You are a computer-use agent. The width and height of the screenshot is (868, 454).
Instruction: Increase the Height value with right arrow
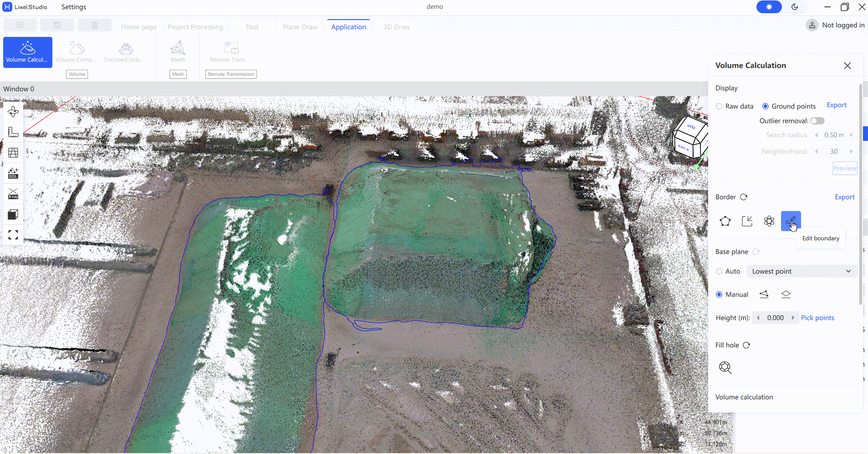793,318
